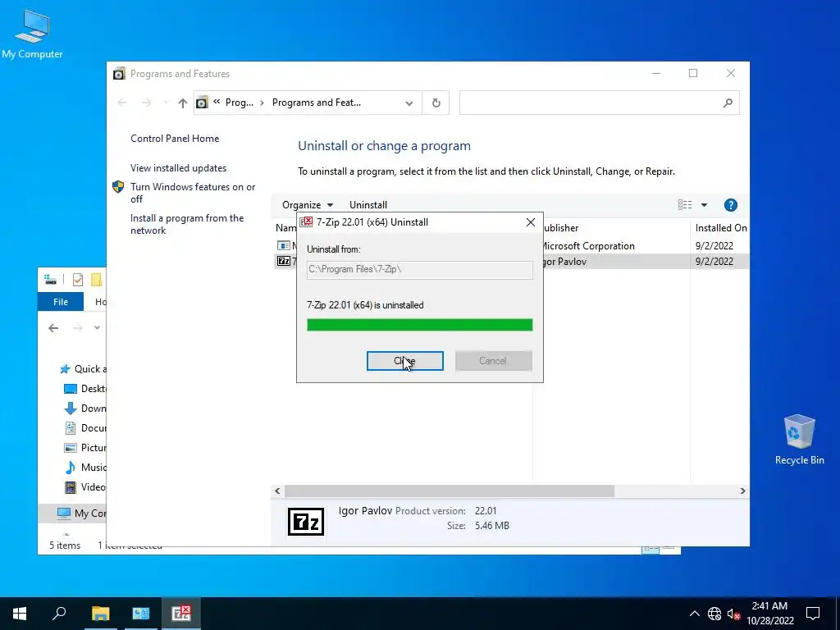
Task: Open the Organize dropdown menu
Action: pos(308,204)
